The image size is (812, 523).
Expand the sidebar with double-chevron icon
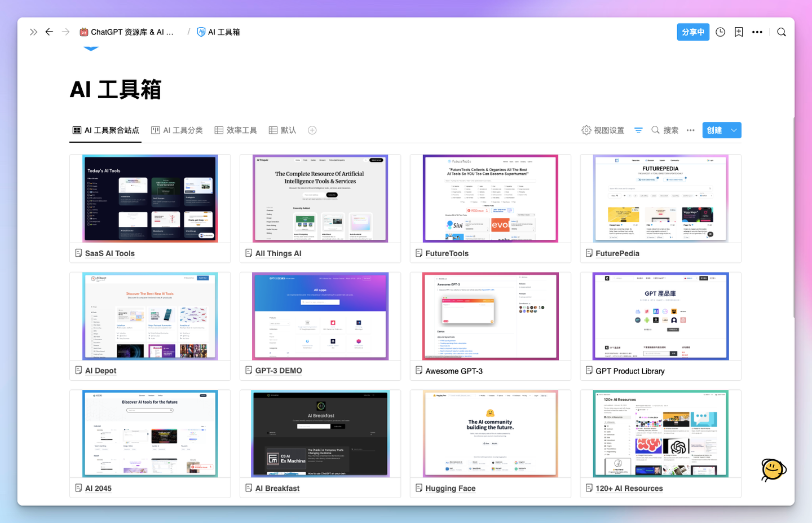34,32
